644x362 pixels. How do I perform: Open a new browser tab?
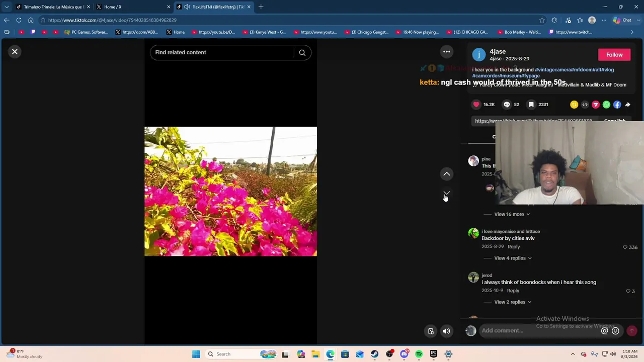coord(261,7)
